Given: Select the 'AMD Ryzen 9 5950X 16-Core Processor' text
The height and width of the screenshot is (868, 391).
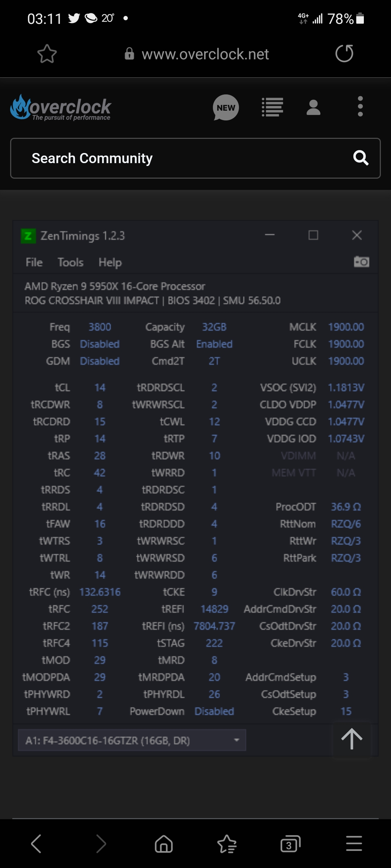Looking at the screenshot, I should click(x=115, y=286).
